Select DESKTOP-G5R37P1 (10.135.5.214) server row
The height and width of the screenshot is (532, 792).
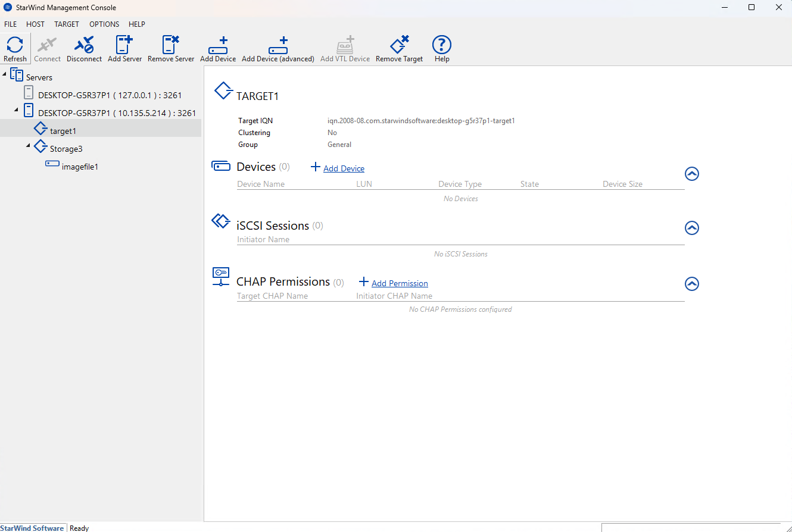tap(117, 112)
